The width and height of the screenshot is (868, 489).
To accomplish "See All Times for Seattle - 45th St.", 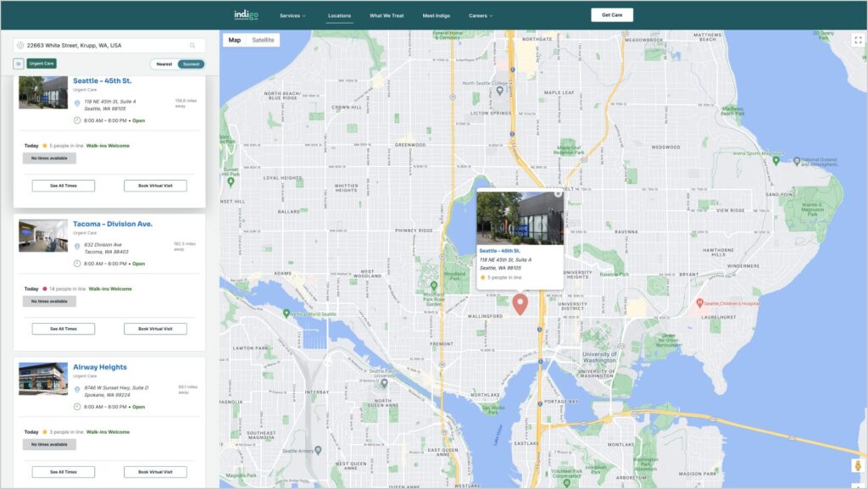I will pos(63,186).
